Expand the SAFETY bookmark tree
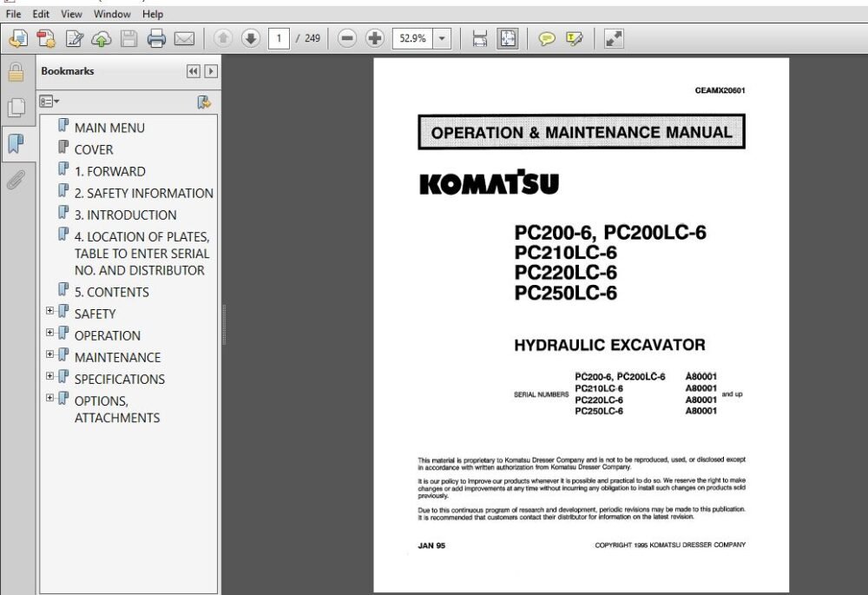Screen dimensions: 868x595 [x=49, y=310]
